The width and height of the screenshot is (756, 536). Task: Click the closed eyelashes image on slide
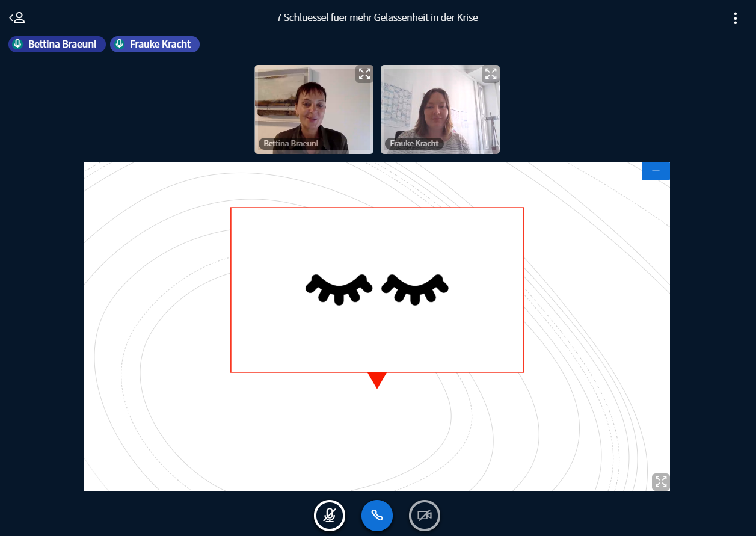(x=377, y=289)
